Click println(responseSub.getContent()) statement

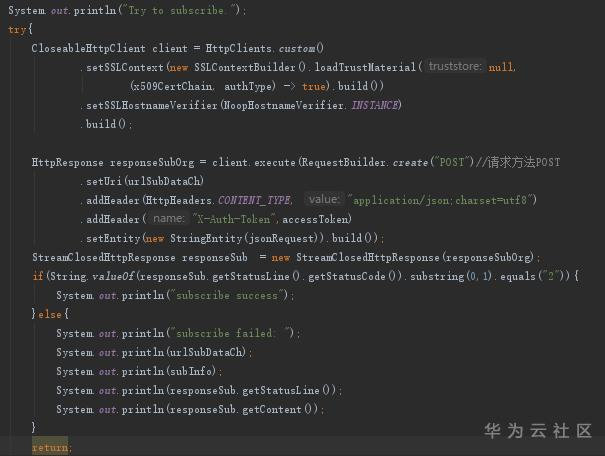click(189, 409)
